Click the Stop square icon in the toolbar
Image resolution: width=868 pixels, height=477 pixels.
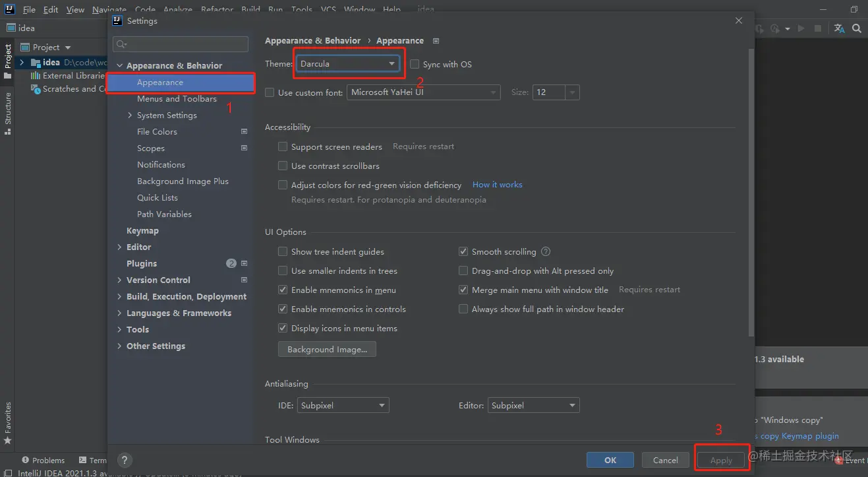[x=818, y=28]
